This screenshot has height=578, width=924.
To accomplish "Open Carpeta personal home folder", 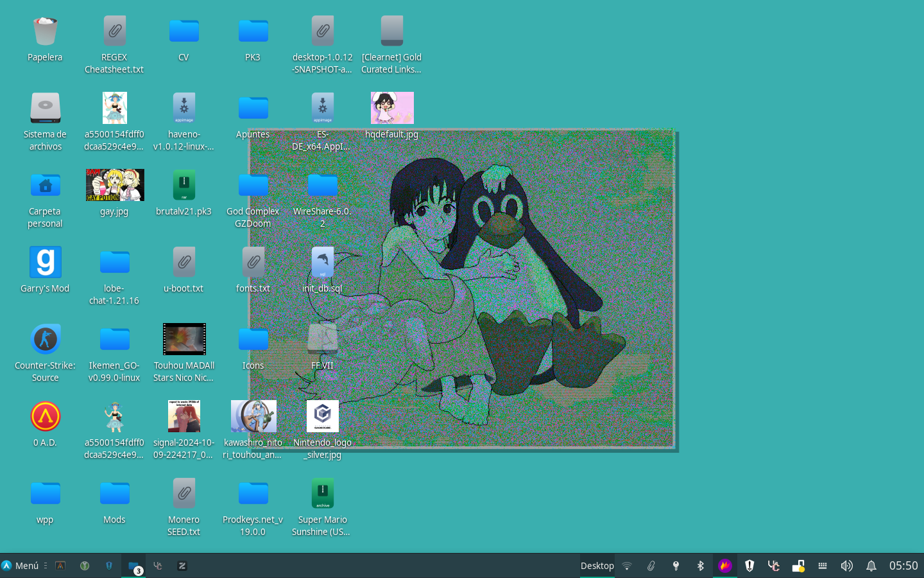I will [45, 185].
